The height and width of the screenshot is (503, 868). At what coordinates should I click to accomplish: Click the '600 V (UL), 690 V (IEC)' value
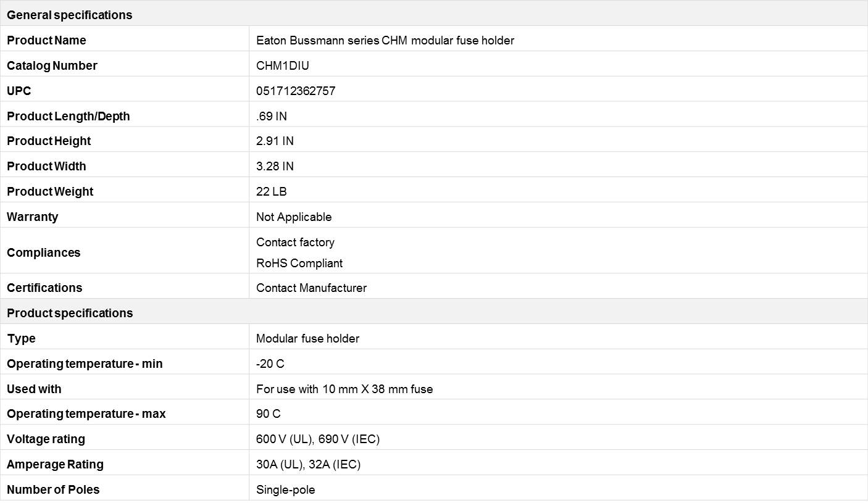pyautogui.click(x=318, y=439)
